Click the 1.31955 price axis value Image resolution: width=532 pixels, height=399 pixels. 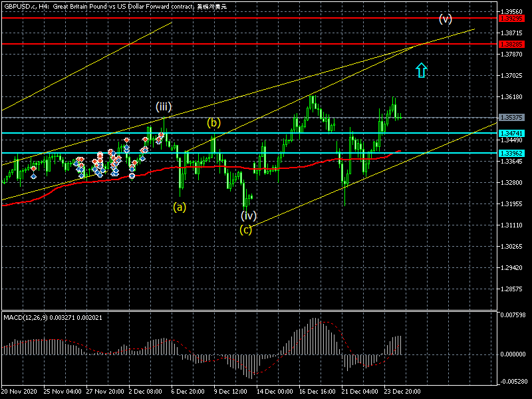[x=511, y=204]
